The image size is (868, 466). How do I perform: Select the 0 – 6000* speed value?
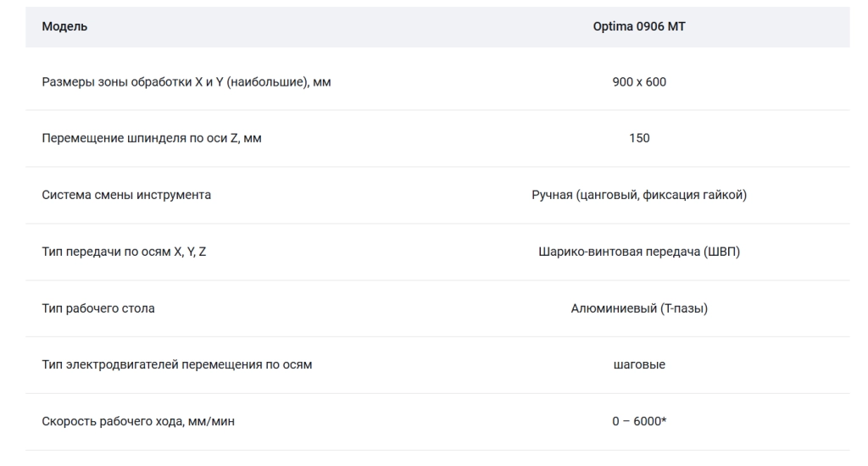(639, 422)
